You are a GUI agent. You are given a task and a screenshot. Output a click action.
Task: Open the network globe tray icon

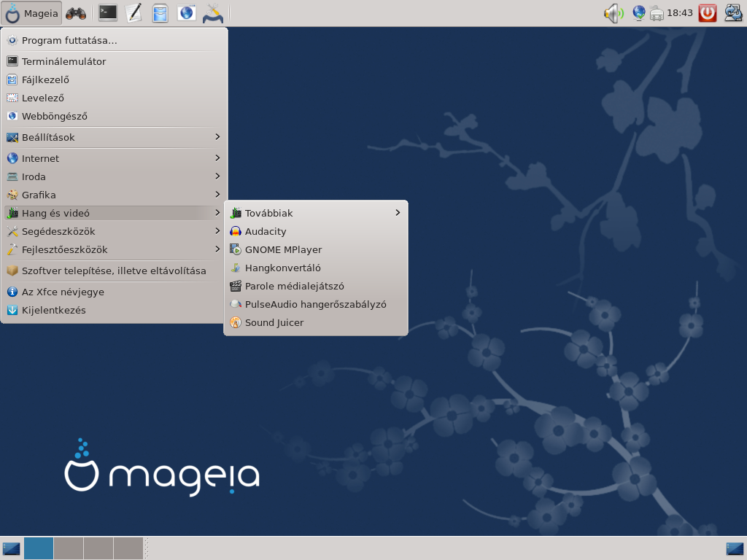(639, 13)
